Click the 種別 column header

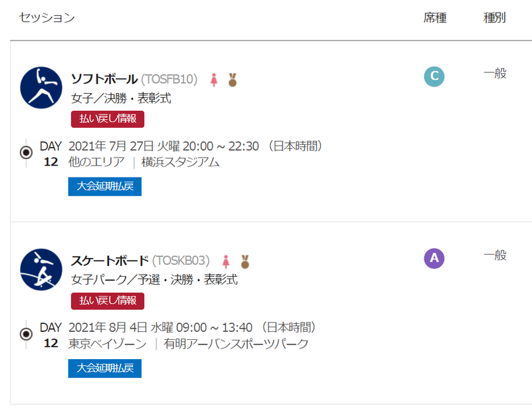point(495,18)
